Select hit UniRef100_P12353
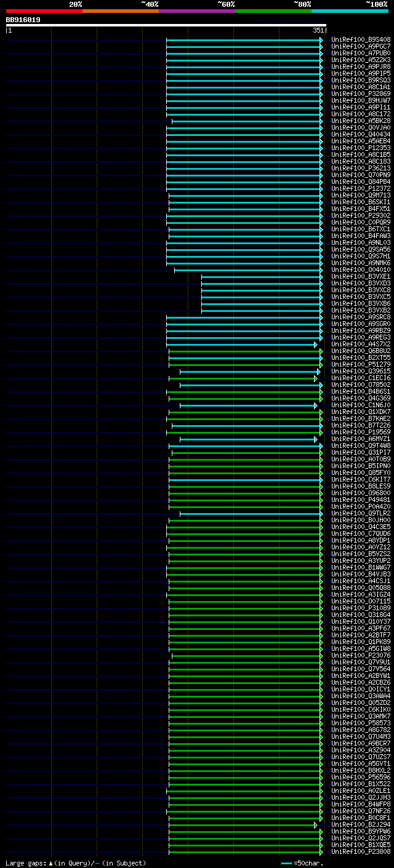Viewport: 394px width, 868px height. [x=361, y=148]
